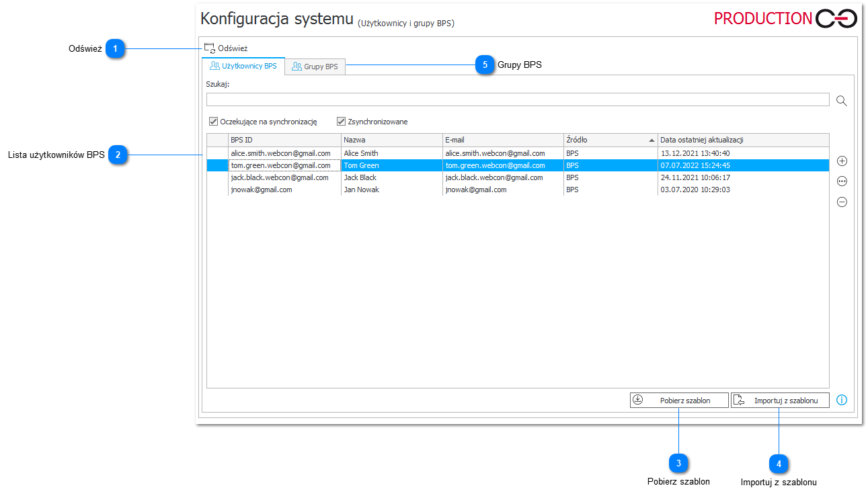Select row alice.smith.webcon@gmail.com in BPS ID column

(x=284, y=153)
